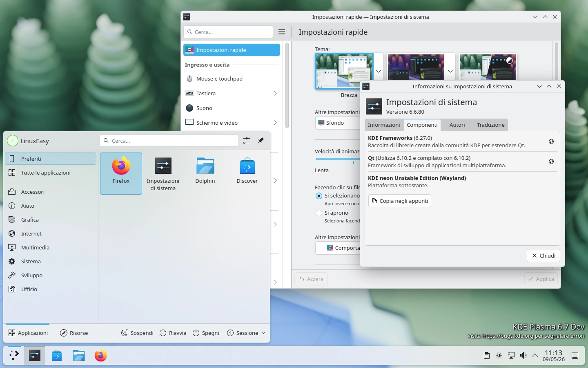588x368 pixels.
Task: Switch to the Risorse tab in launcher
Action: 74,333
